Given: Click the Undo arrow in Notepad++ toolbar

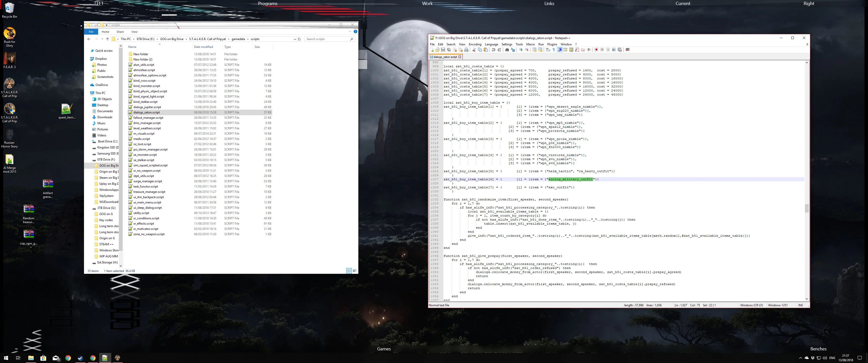Looking at the screenshot, I should point(494,49).
